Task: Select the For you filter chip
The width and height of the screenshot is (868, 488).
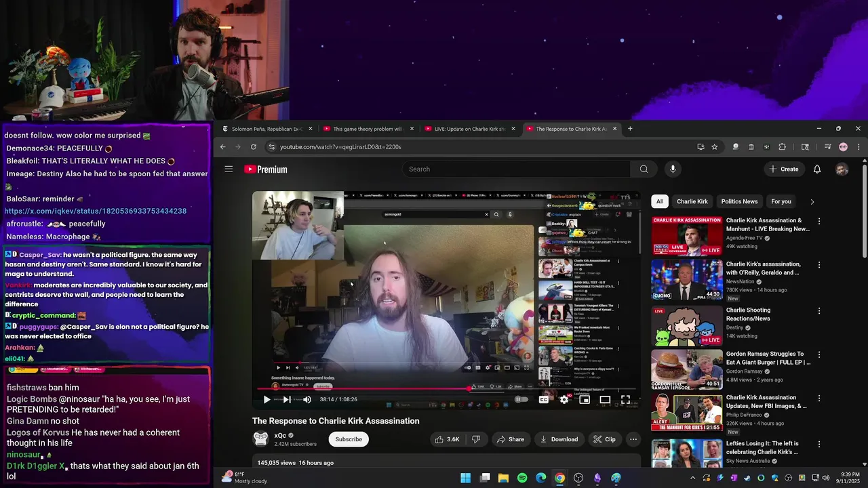Action: click(x=781, y=201)
